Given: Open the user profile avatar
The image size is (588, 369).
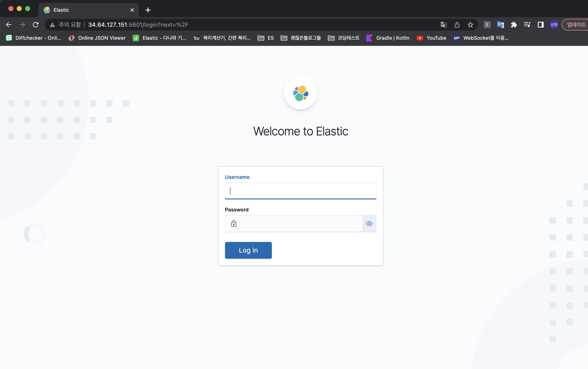Looking at the screenshot, I should coord(554,25).
